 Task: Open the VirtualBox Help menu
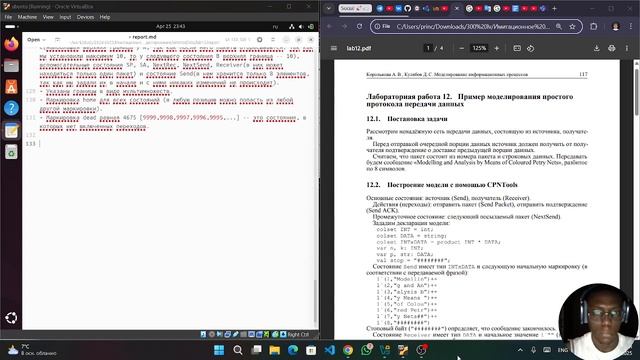pos(105,17)
